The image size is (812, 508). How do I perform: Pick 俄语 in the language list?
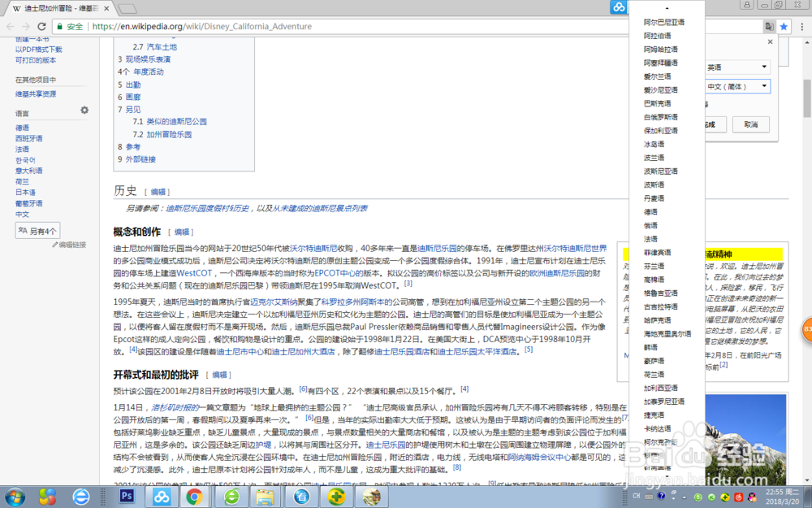[x=650, y=225]
